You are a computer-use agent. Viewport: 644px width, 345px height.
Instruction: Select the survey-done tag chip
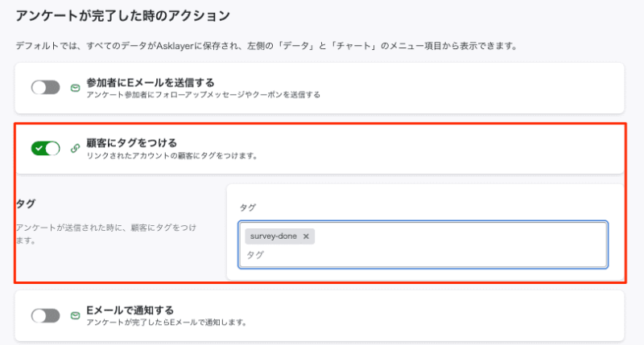pos(273,236)
